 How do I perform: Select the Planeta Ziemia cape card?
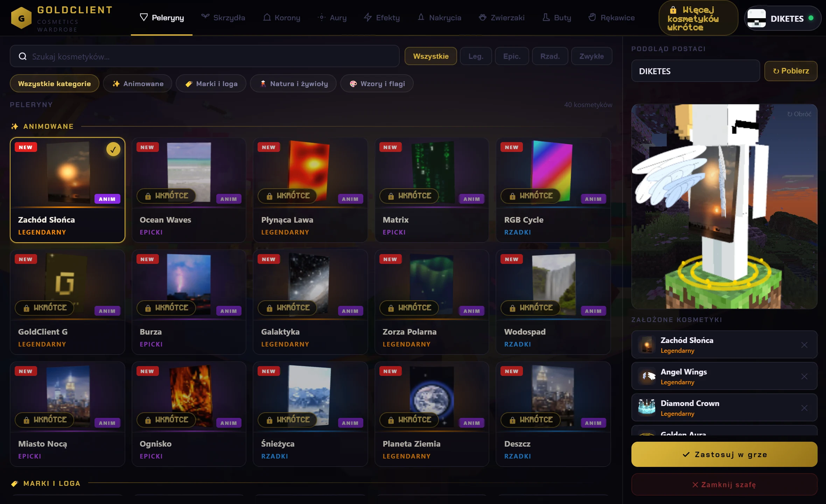[432, 414]
